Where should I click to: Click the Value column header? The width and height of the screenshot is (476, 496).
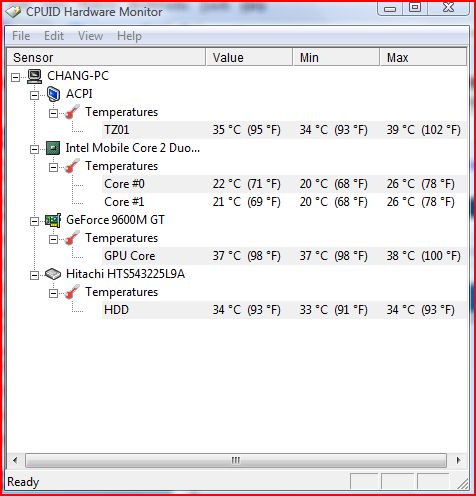coord(249,57)
